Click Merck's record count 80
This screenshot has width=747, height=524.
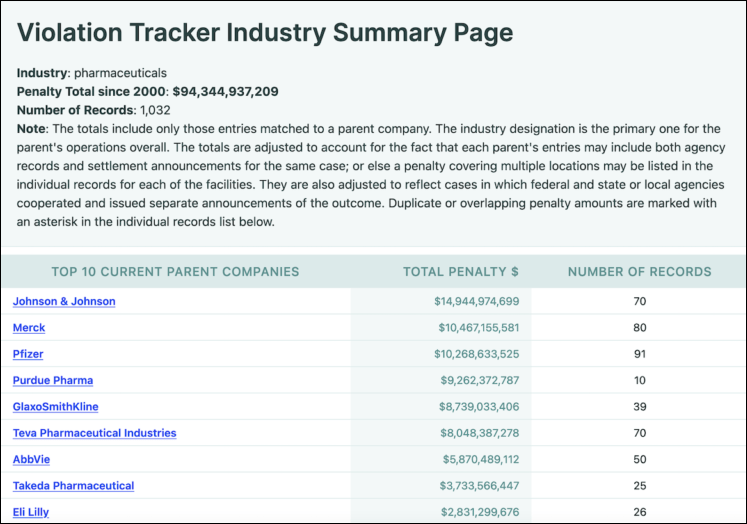point(640,328)
